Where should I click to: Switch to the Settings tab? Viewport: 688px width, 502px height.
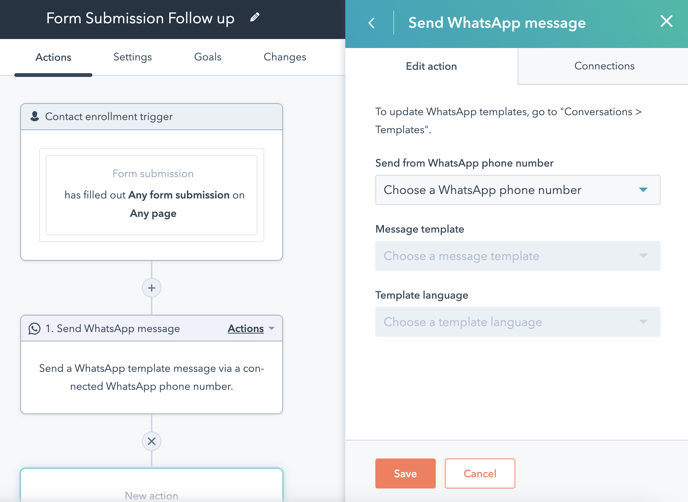coord(133,57)
